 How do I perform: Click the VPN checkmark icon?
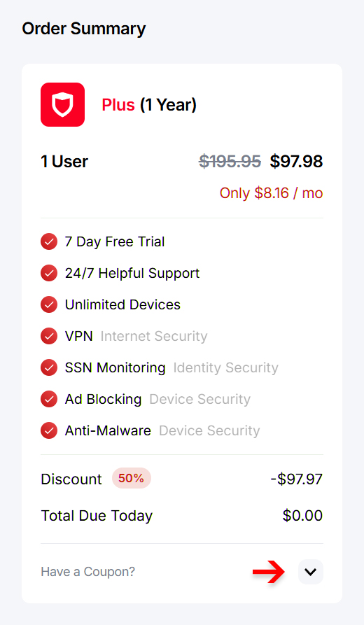pyautogui.click(x=49, y=336)
